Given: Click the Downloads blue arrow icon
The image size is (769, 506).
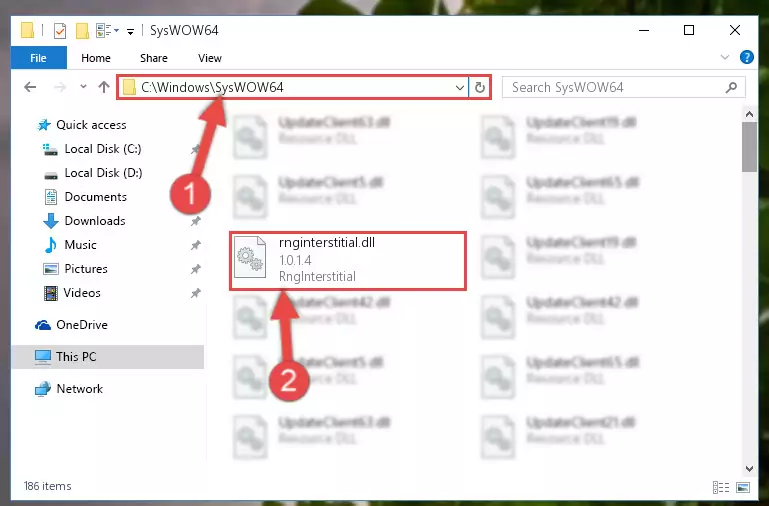Looking at the screenshot, I should click(51, 221).
